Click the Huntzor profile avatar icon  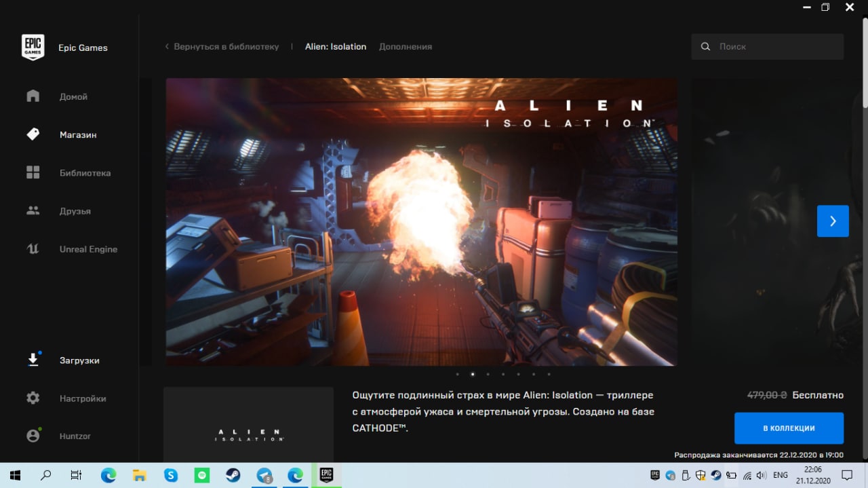(33, 436)
